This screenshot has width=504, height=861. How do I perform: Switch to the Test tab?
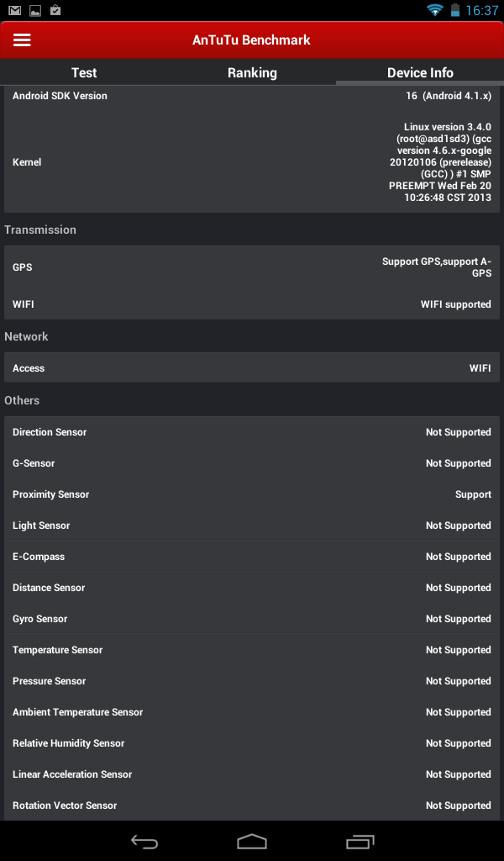(x=84, y=73)
